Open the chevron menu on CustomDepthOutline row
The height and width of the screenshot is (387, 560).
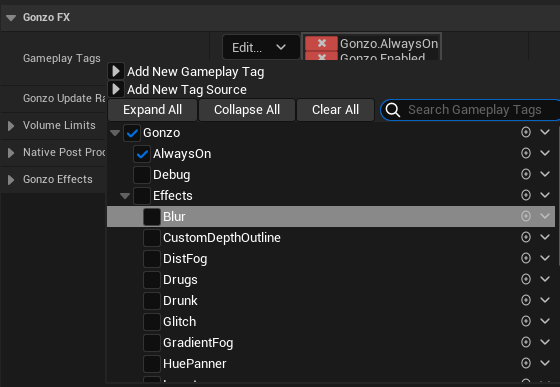[x=545, y=237]
